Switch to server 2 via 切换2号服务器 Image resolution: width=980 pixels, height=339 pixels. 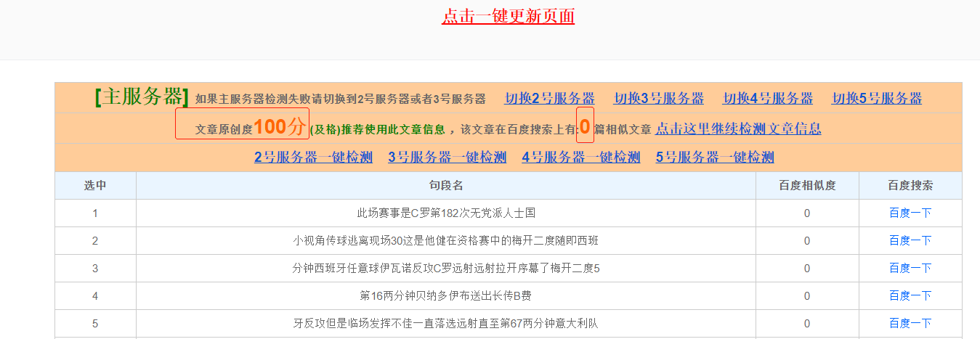pyautogui.click(x=549, y=99)
